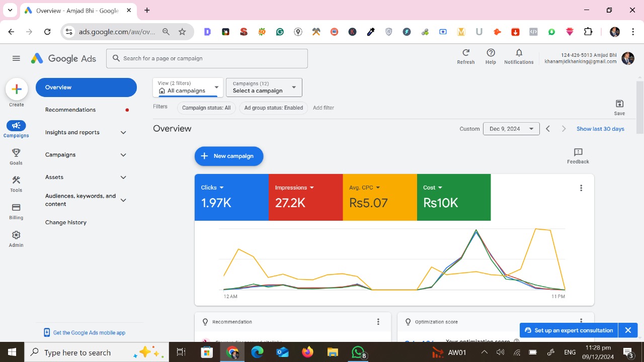The image size is (644, 362).
Task: Open the Feedback icon
Action: coord(578,152)
